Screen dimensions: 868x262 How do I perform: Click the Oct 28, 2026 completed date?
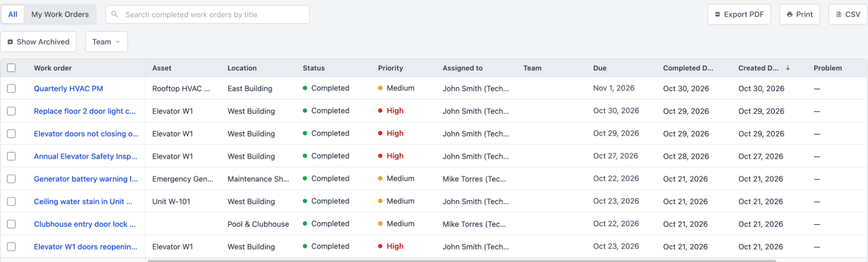[x=686, y=156]
